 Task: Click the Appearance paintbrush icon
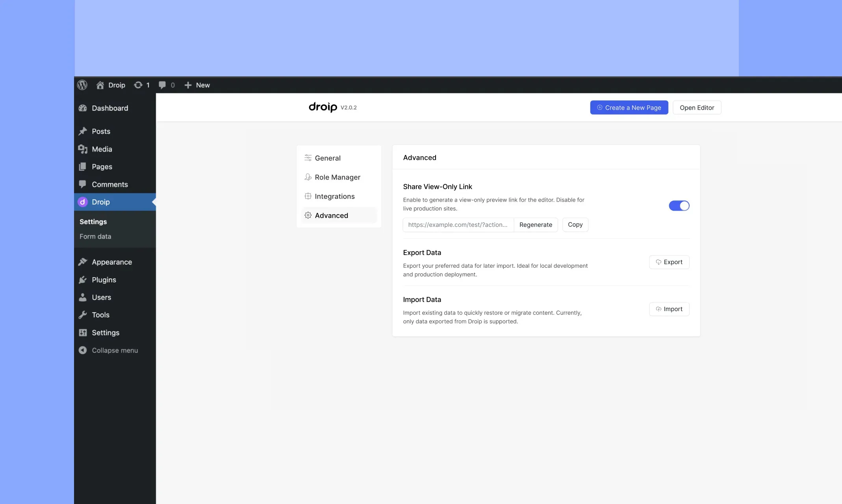[x=83, y=262]
